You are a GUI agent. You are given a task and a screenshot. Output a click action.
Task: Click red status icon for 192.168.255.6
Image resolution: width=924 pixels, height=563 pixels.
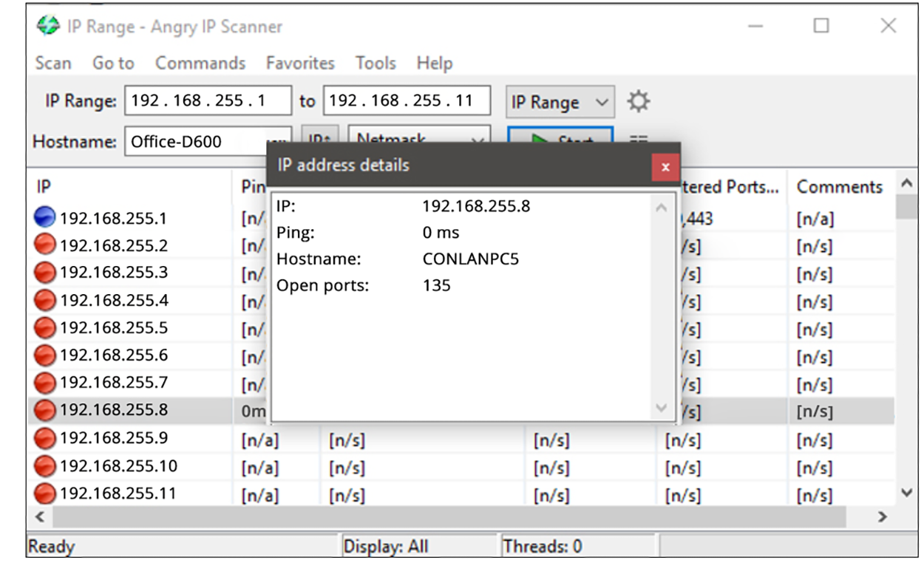(x=45, y=355)
